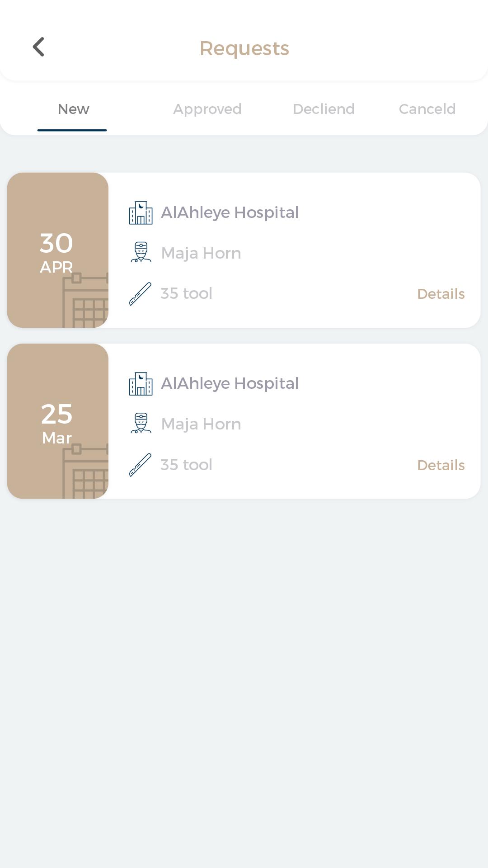Open the Decliend tab
The width and height of the screenshot is (488, 868).
(324, 109)
